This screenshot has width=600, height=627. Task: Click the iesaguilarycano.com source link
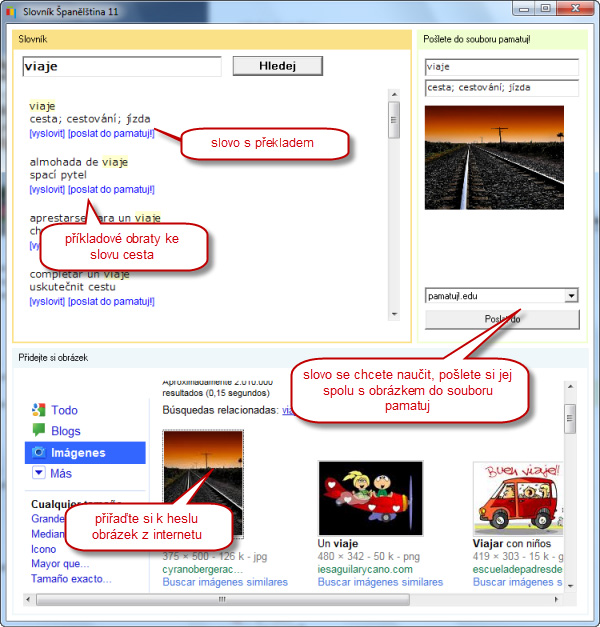click(x=365, y=569)
